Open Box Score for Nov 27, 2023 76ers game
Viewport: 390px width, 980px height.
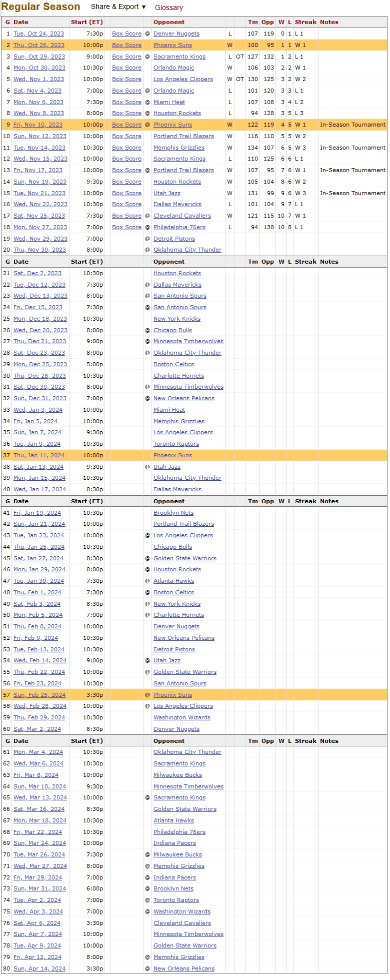(126, 227)
